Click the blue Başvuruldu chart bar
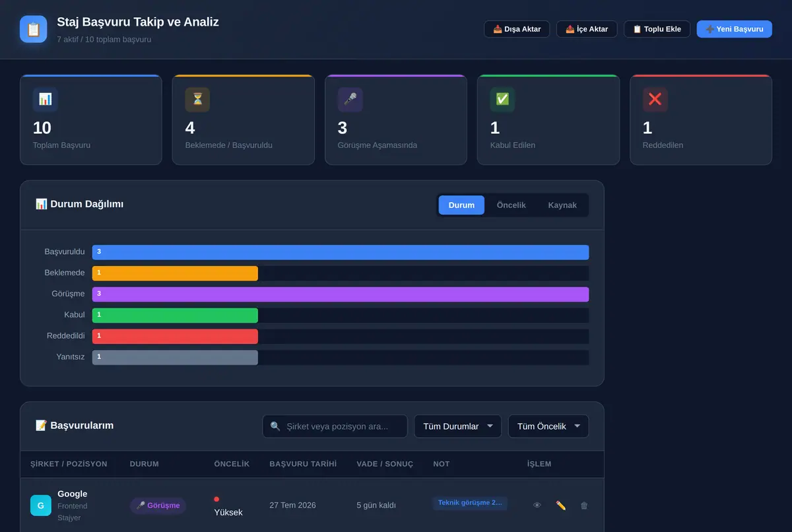Screen dimensions: 792x532 click(x=341, y=252)
